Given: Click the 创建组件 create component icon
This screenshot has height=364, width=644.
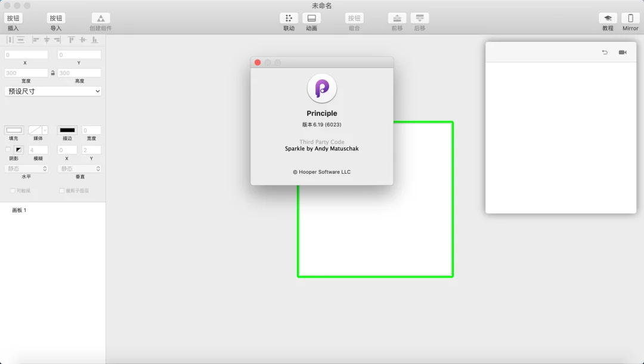Looking at the screenshot, I should point(101,18).
